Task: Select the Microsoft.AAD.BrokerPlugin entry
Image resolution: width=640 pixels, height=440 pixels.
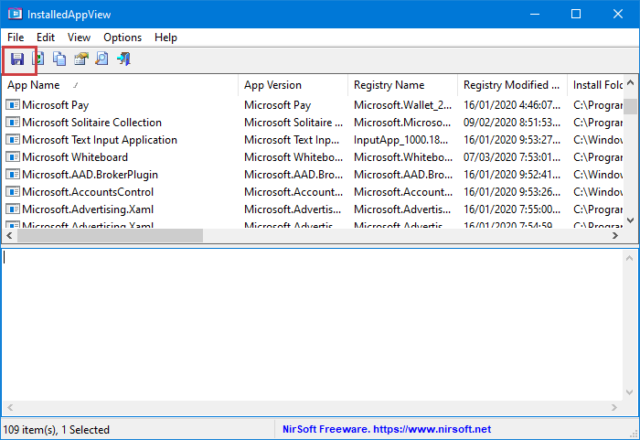Action: coord(90,174)
